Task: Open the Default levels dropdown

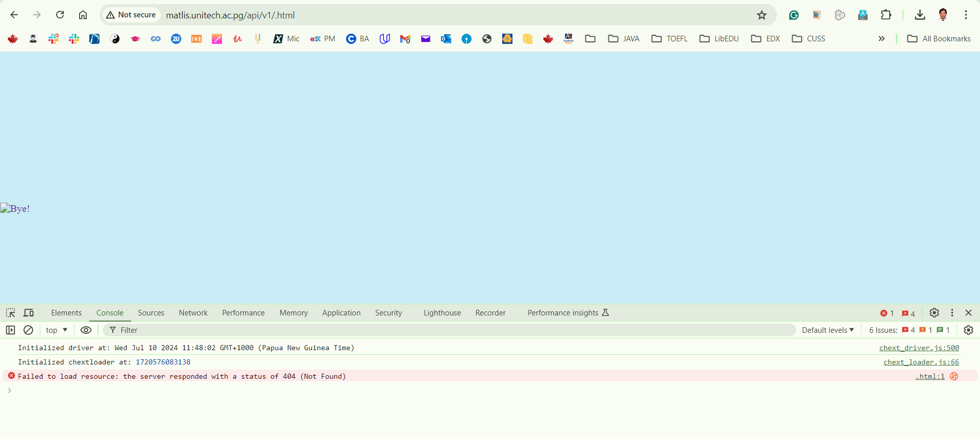Action: point(827,330)
